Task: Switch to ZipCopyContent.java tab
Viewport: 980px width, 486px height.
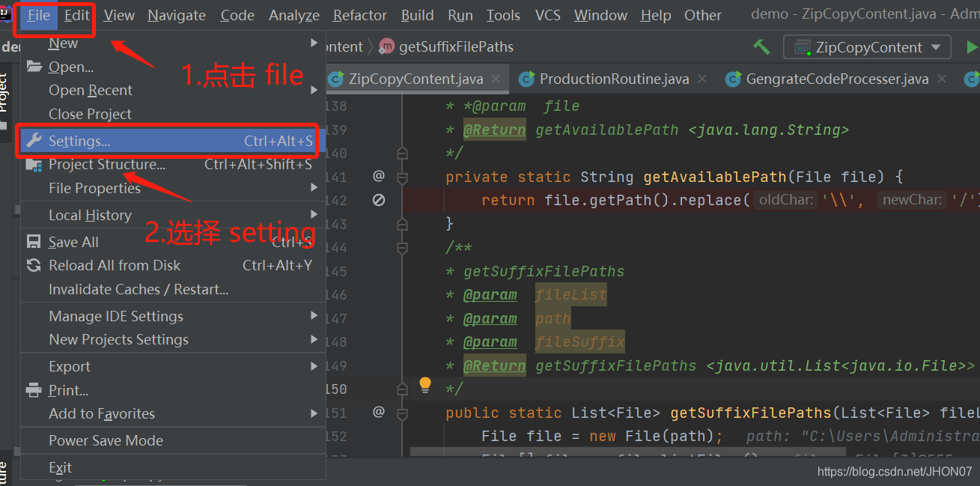Action: click(x=416, y=79)
